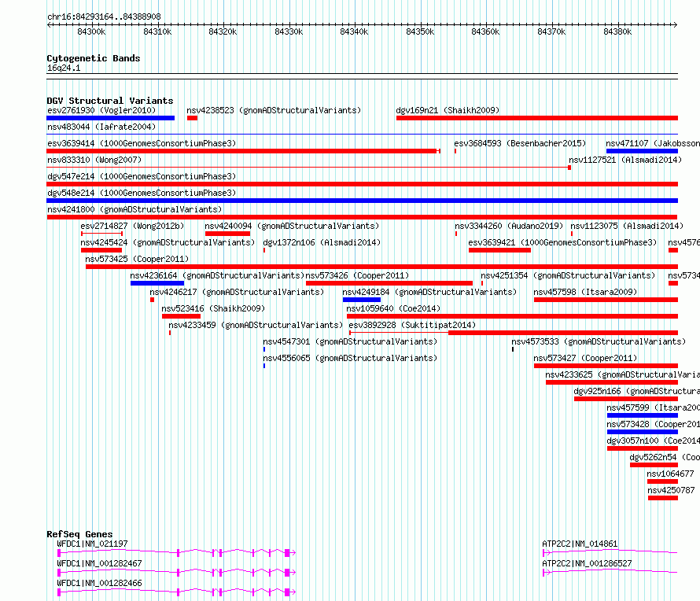The width and height of the screenshot is (700, 601).
Task: Click esv2714827 (Wong2012b) label
Action: coord(132,226)
